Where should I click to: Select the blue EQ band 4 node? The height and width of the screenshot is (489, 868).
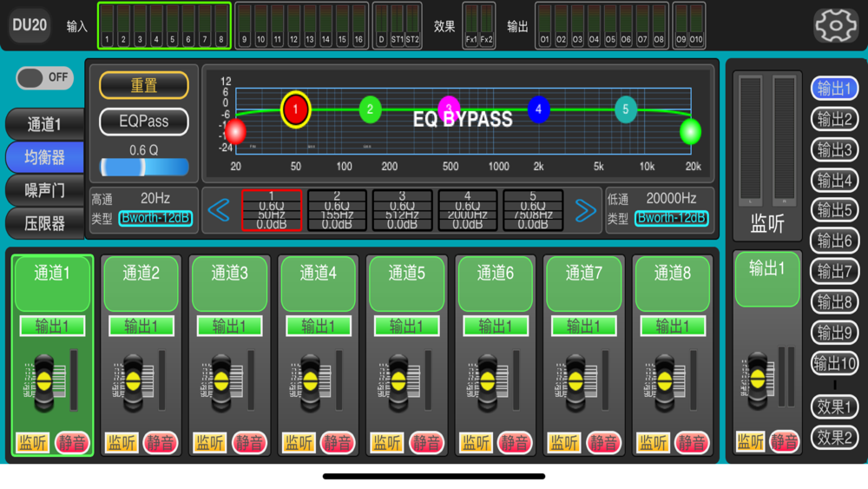coord(539,109)
